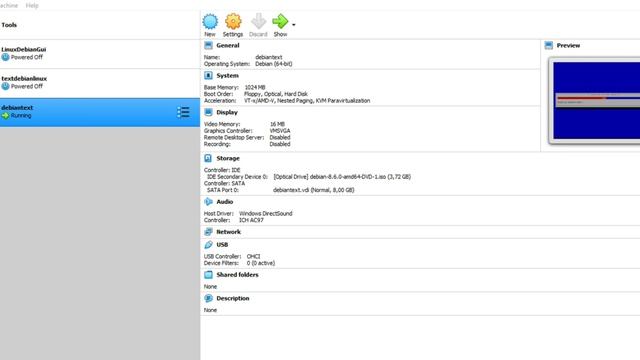Open the Audio section heading link

point(224,202)
